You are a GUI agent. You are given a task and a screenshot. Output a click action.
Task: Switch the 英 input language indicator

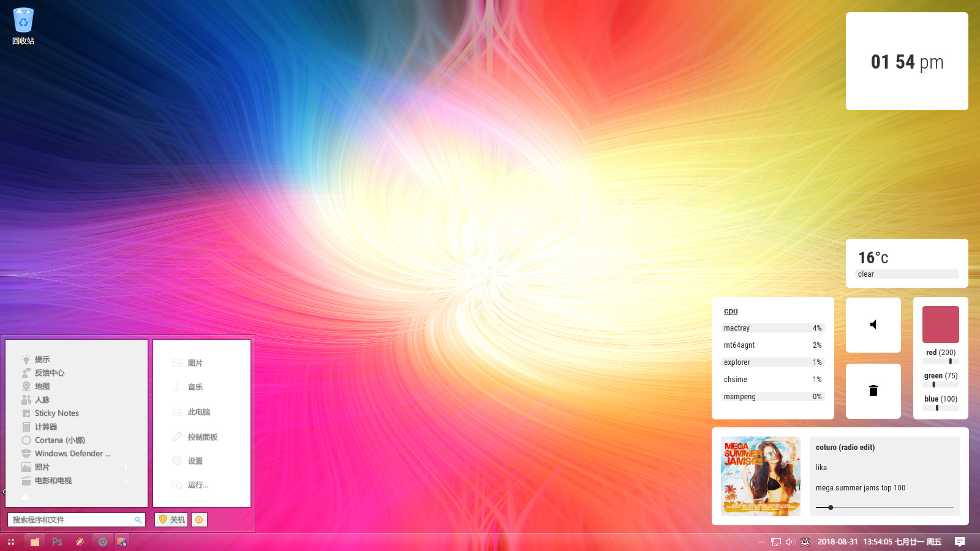[x=805, y=542]
